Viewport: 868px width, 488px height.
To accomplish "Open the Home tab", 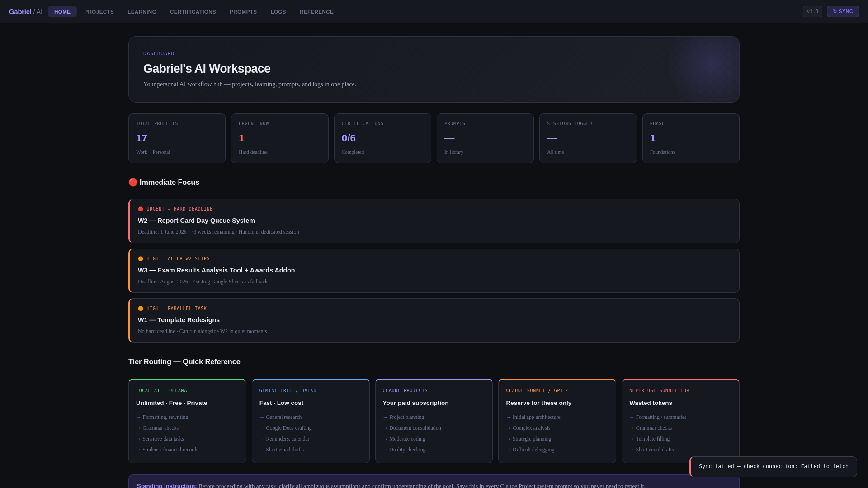I will coord(62,12).
